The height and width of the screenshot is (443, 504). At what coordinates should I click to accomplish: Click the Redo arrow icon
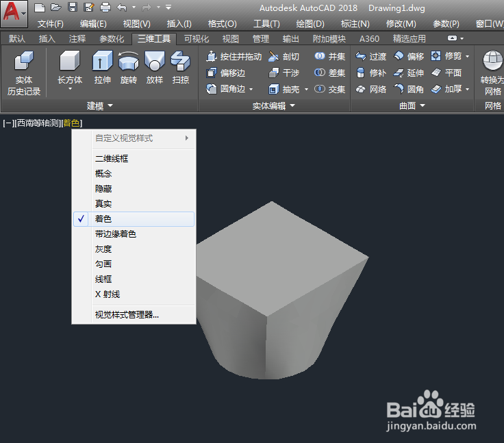pos(147,7)
